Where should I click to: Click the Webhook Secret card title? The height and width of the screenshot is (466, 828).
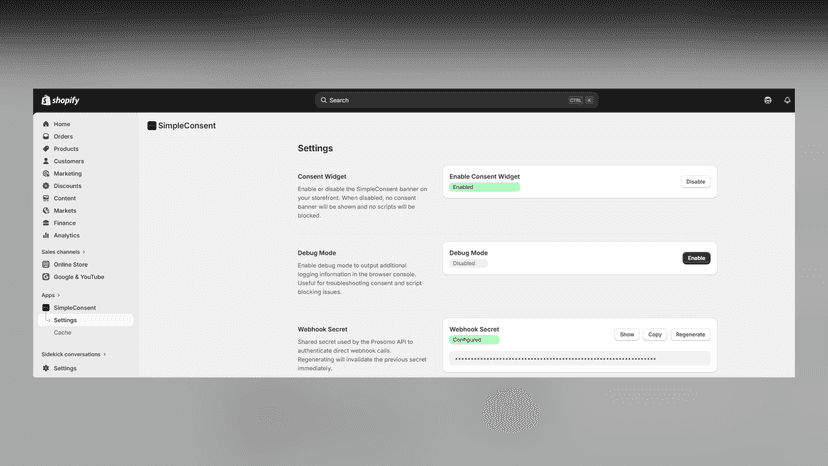pyautogui.click(x=474, y=329)
